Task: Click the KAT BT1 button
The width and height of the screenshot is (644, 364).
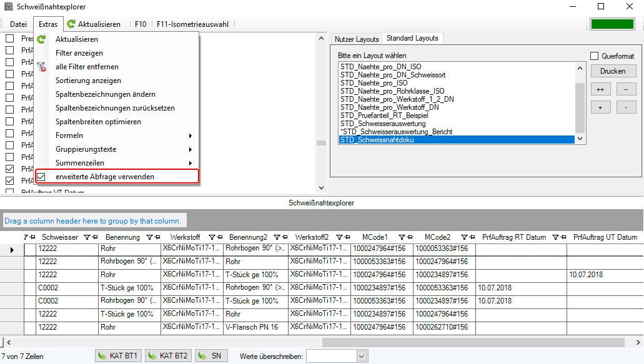Action: pos(119,356)
